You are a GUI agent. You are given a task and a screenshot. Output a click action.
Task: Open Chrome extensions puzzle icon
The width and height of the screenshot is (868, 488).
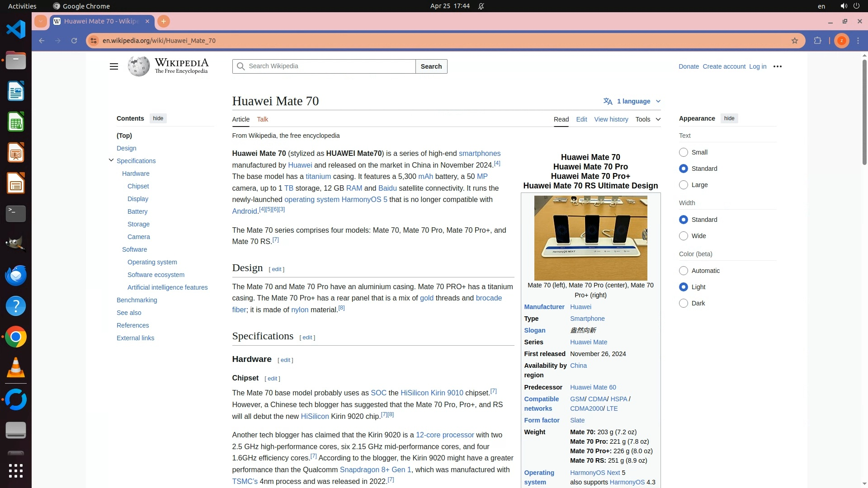pyautogui.click(x=817, y=41)
